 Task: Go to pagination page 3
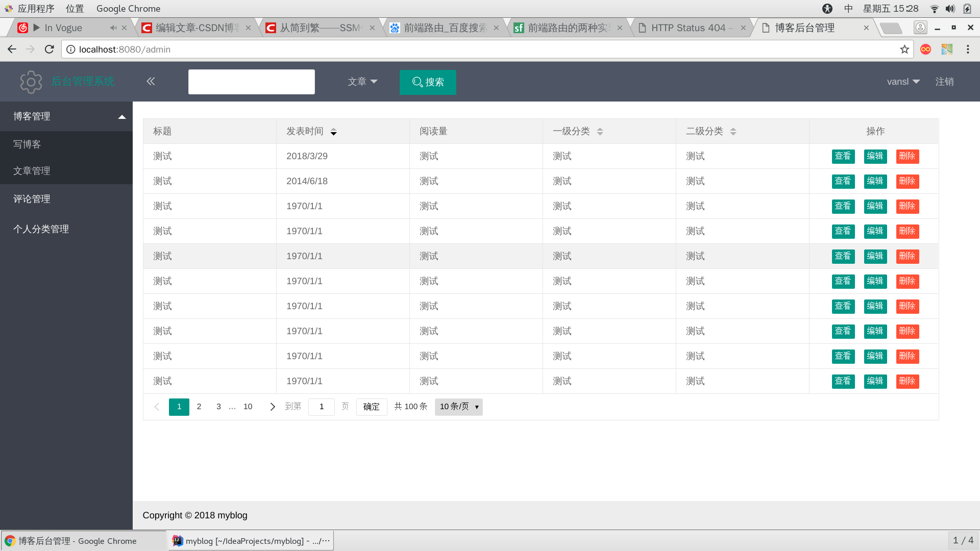click(218, 407)
